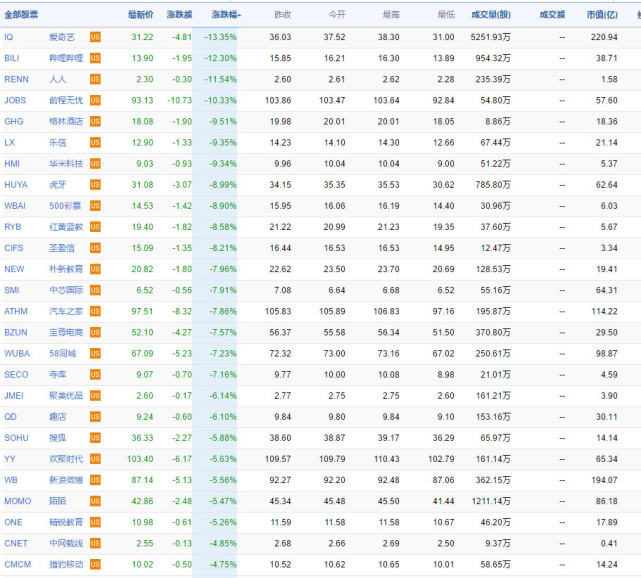Click the US badge in the ATHM row

click(95, 311)
